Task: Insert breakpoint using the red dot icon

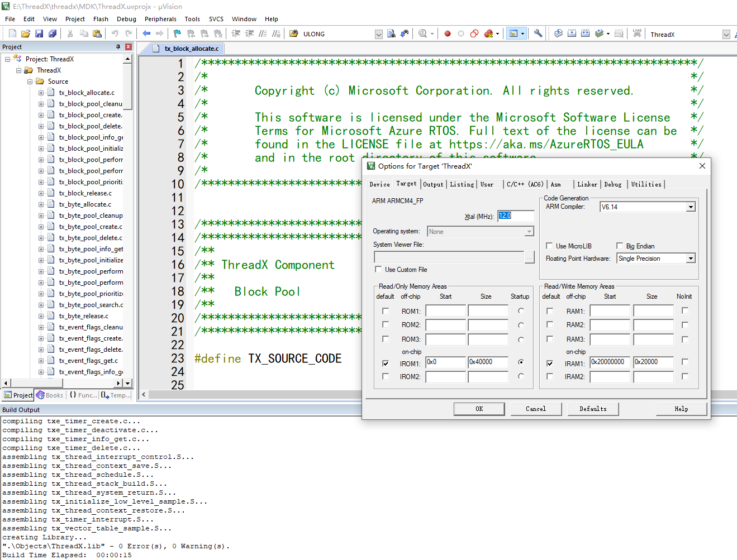Action: tap(448, 34)
